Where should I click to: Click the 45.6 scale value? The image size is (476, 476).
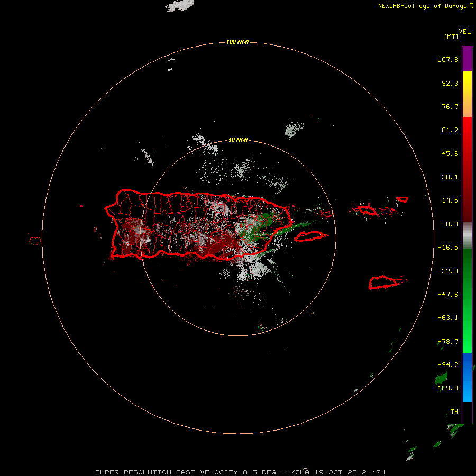pyautogui.click(x=450, y=153)
